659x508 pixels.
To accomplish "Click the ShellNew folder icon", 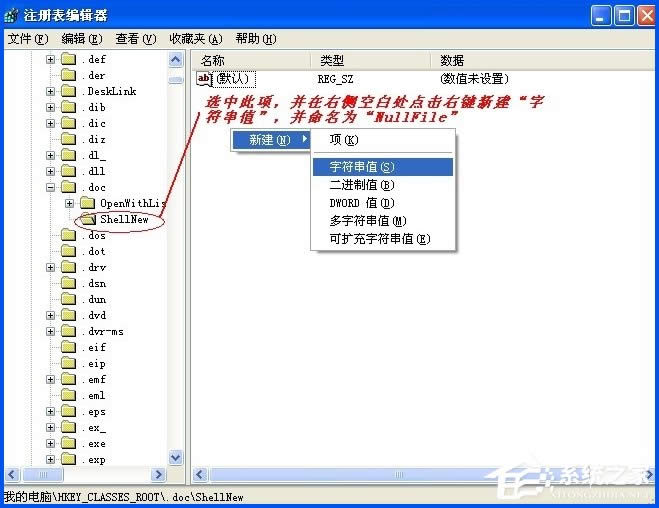I will point(88,219).
